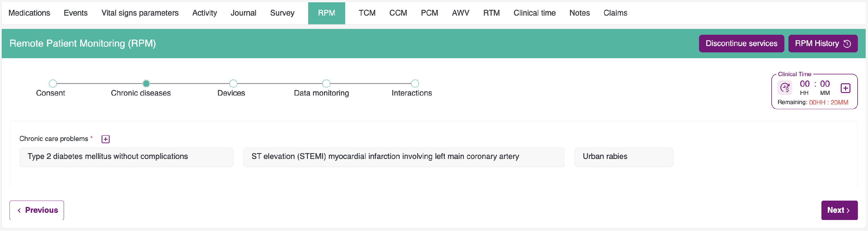Click Discontinue services button
This screenshot has width=868, height=231.
[741, 43]
